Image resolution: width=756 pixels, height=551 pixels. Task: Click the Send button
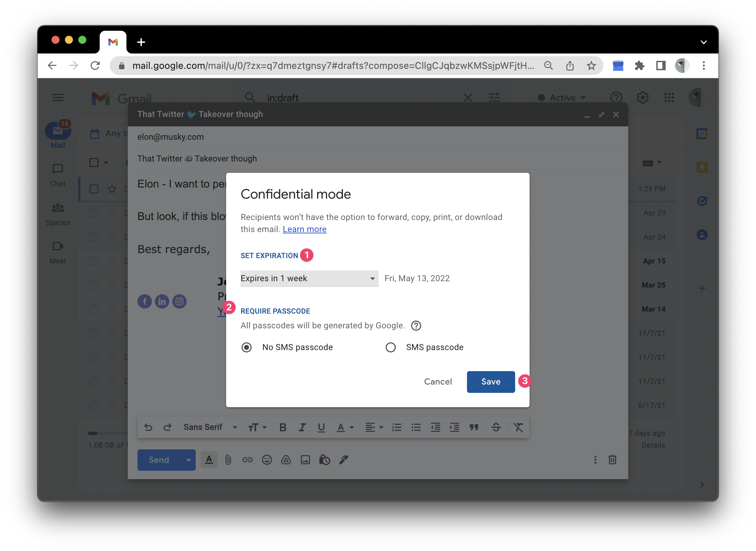pos(159,460)
